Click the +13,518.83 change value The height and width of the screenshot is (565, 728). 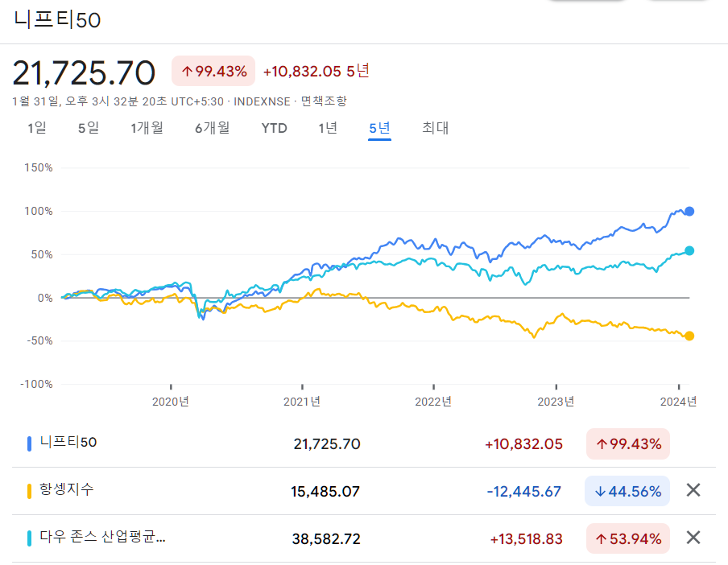527,539
